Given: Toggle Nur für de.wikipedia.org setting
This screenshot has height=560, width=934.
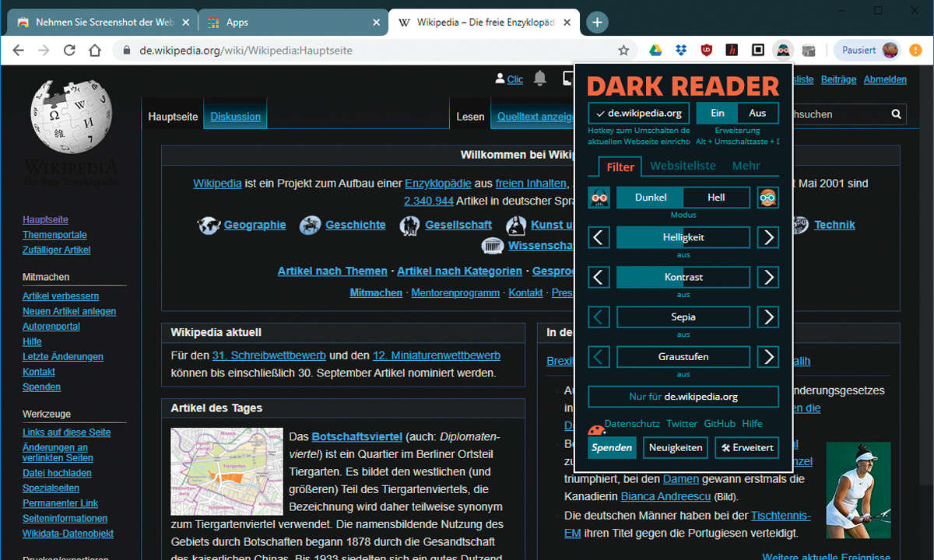Looking at the screenshot, I should 683,397.
